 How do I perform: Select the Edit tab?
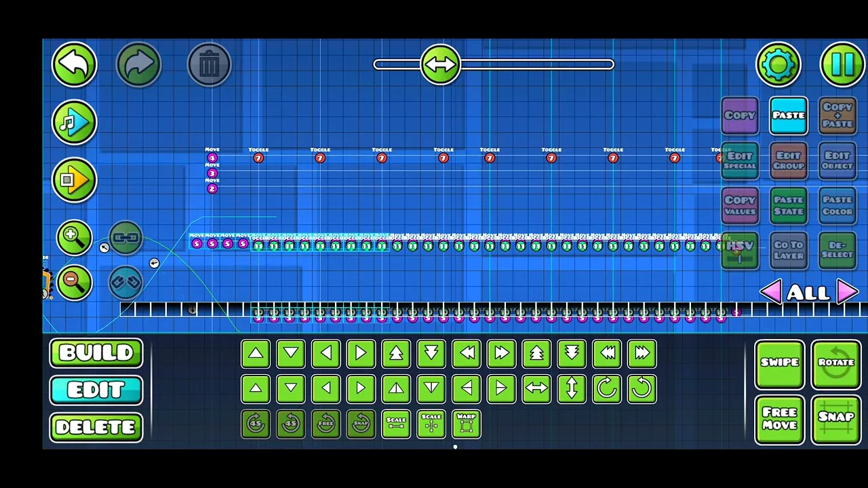pyautogui.click(x=96, y=390)
